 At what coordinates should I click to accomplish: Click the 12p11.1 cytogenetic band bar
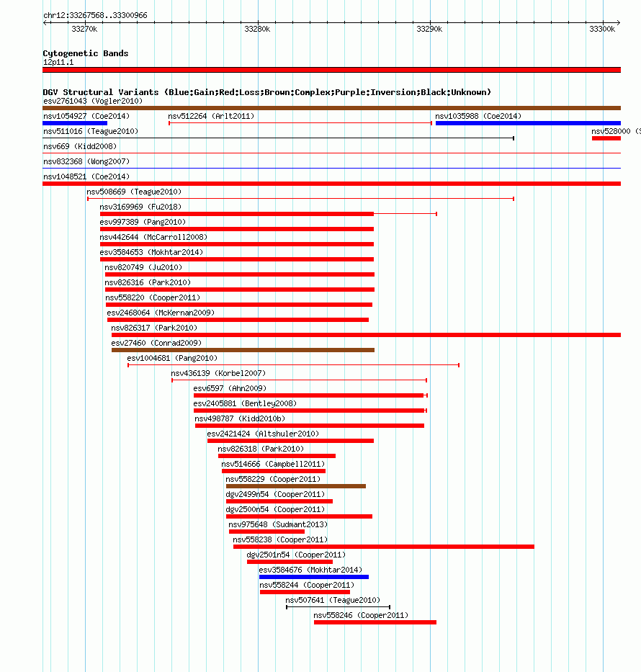coord(331,70)
